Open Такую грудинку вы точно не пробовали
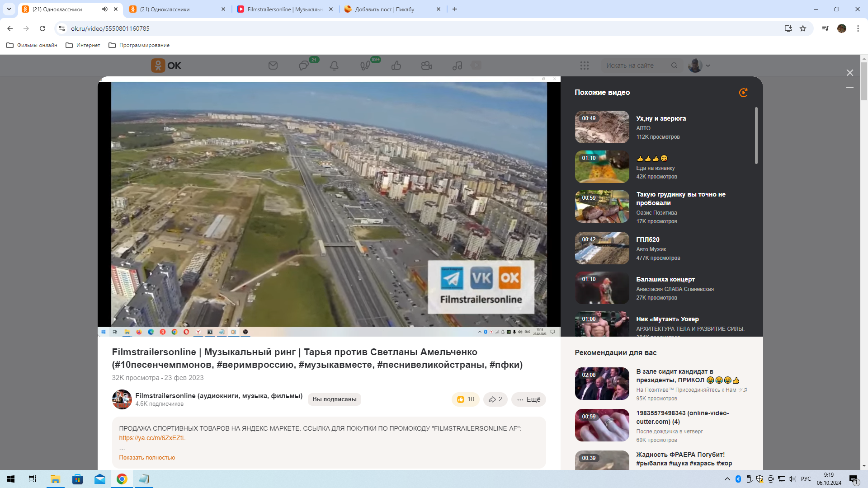 pyautogui.click(x=681, y=199)
